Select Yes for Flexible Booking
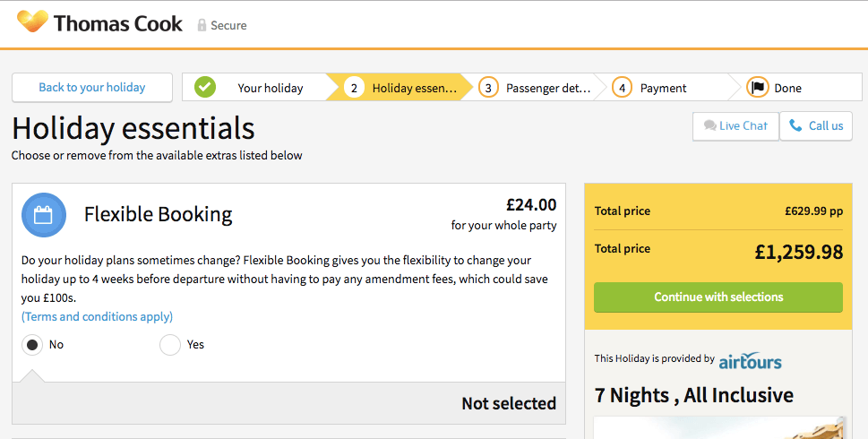Screen dimensions: 868x439 point(170,345)
